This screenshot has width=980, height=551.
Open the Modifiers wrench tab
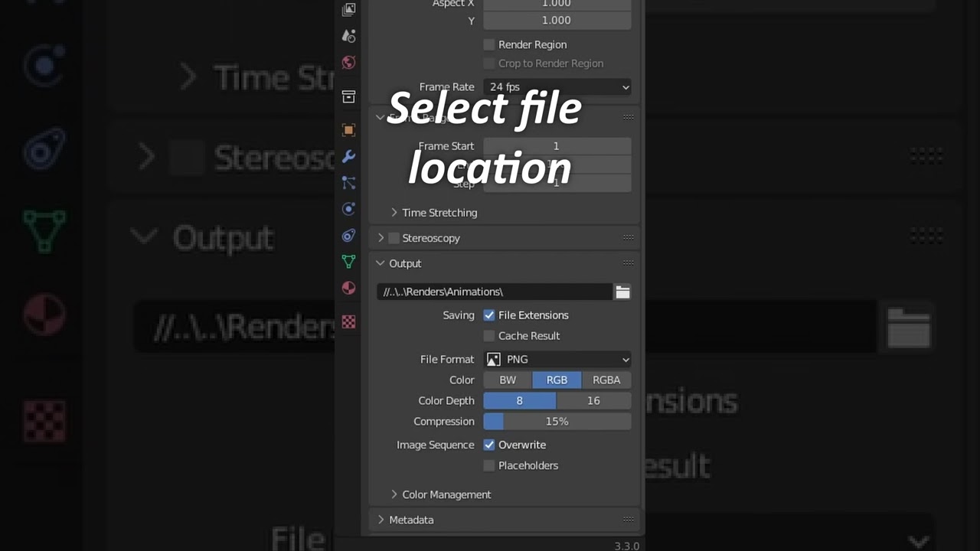(348, 156)
